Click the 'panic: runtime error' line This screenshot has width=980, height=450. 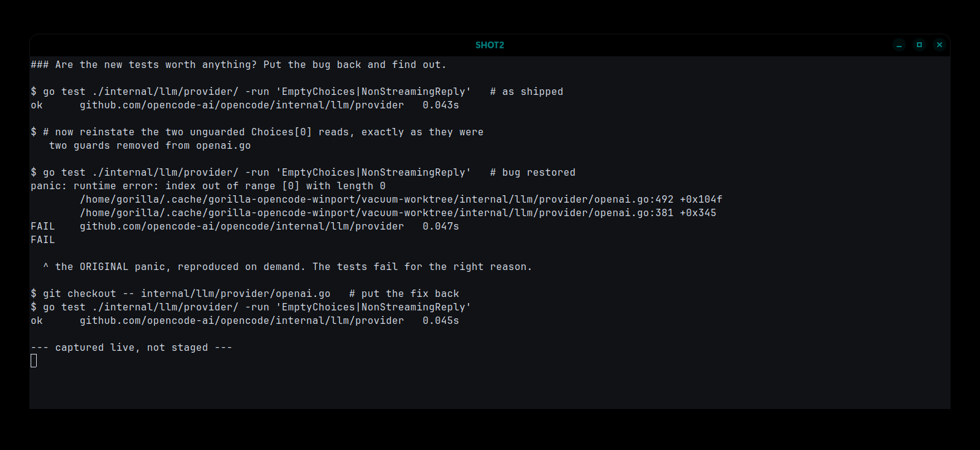(208, 186)
